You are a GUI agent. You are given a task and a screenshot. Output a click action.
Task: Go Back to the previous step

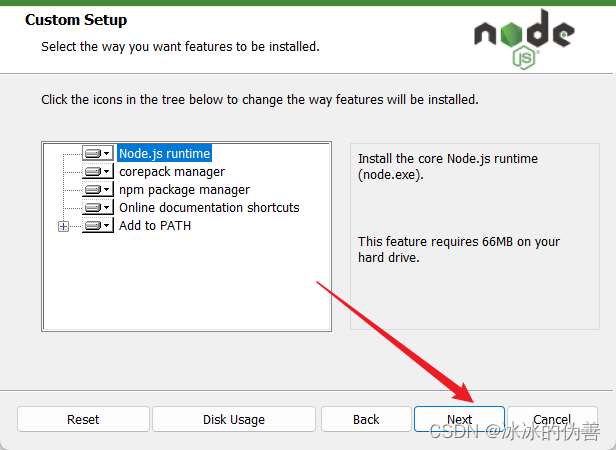coord(366,419)
